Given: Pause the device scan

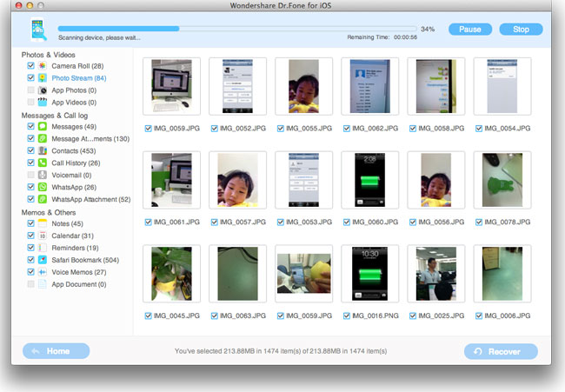Looking at the screenshot, I should click(470, 30).
